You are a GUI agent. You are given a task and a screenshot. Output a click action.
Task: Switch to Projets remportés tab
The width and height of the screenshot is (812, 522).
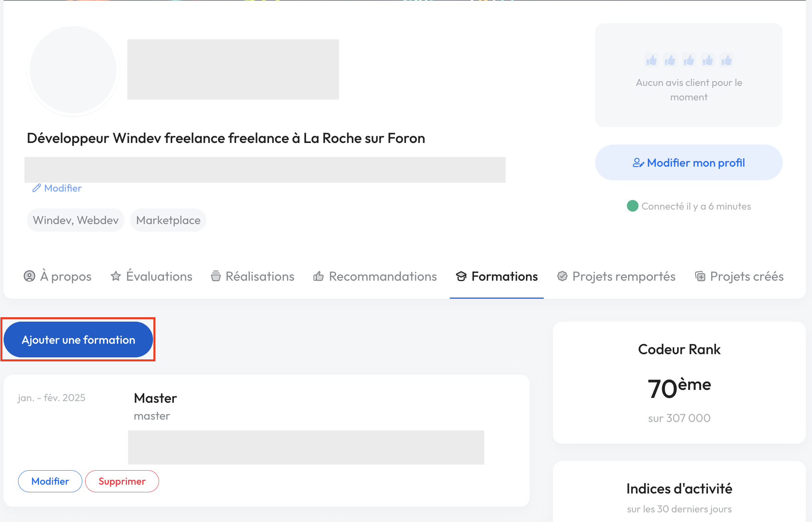click(x=623, y=276)
